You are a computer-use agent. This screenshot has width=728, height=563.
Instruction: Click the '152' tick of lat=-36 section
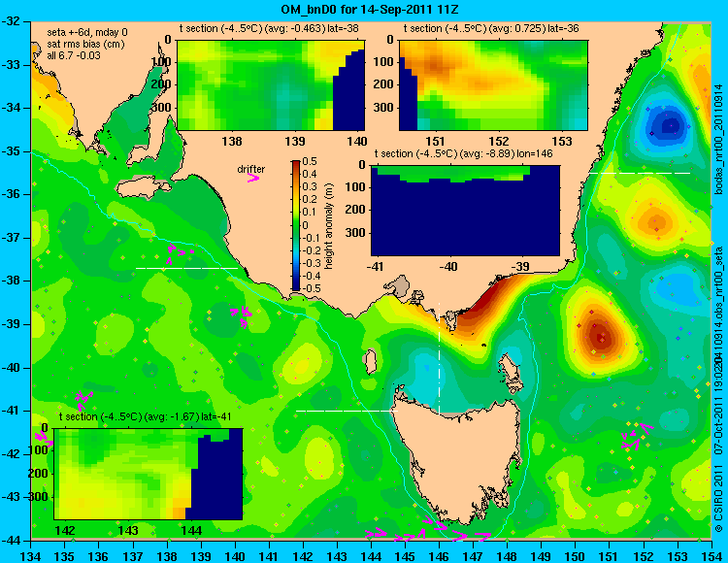click(499, 141)
